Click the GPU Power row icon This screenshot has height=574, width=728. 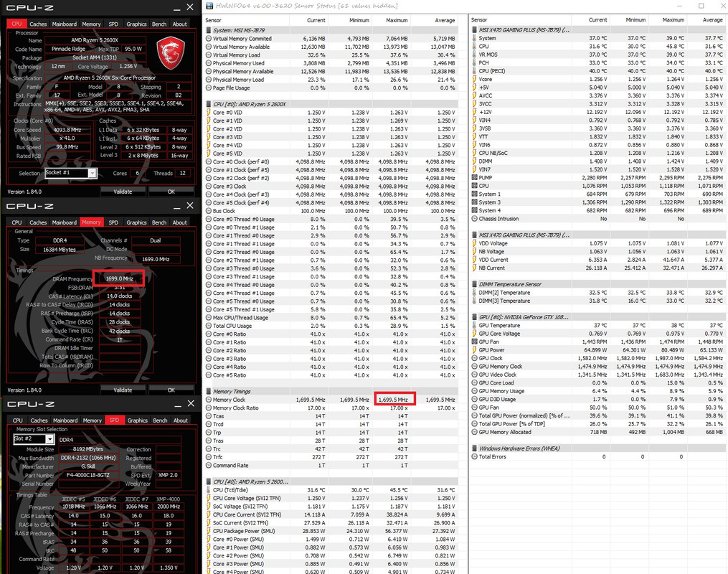[x=475, y=350]
